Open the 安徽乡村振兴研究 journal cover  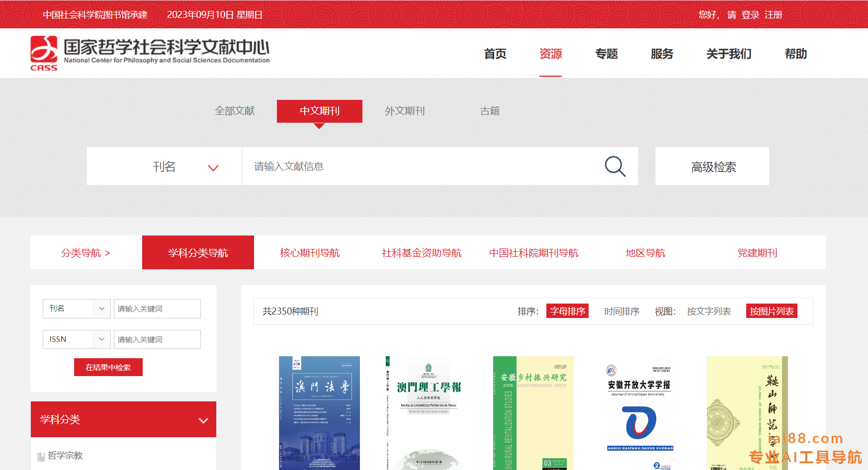click(x=533, y=413)
